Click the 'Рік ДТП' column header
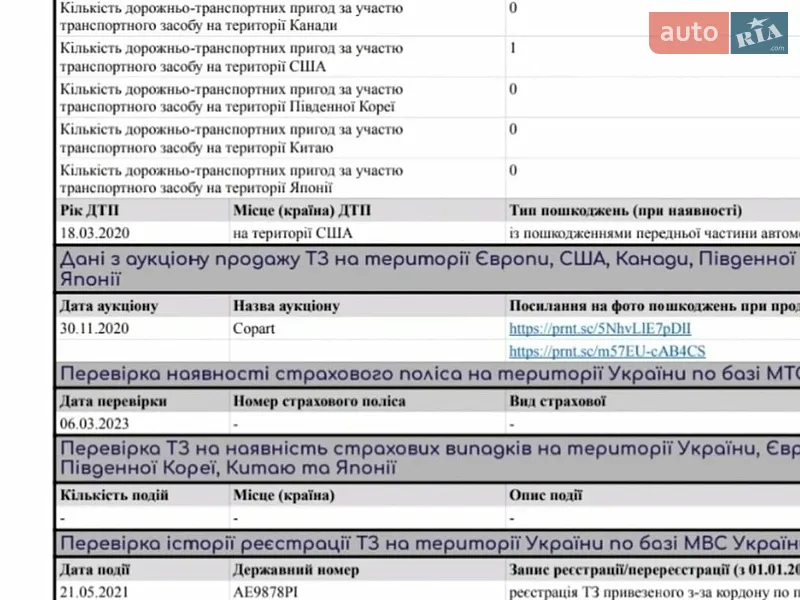This screenshot has width=800, height=600. (x=89, y=210)
